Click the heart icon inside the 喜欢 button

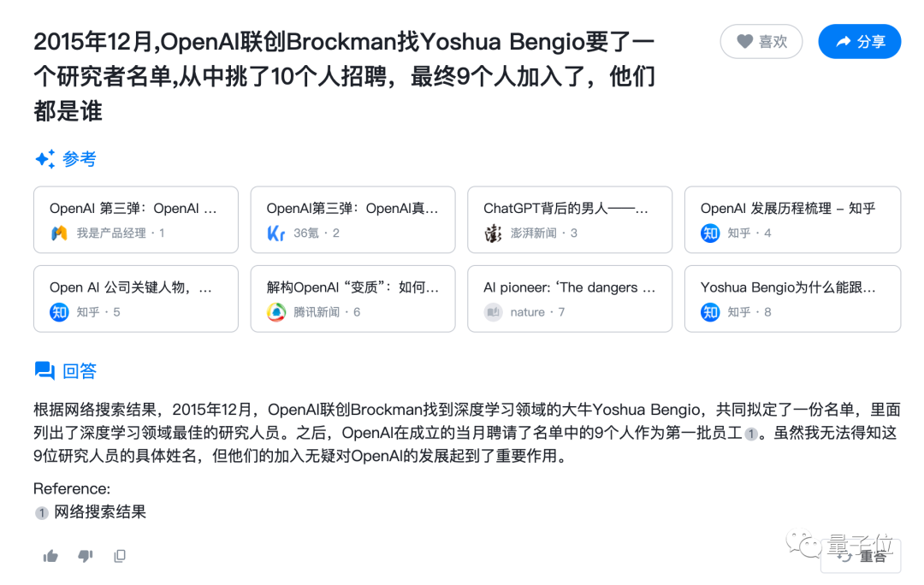click(x=746, y=41)
